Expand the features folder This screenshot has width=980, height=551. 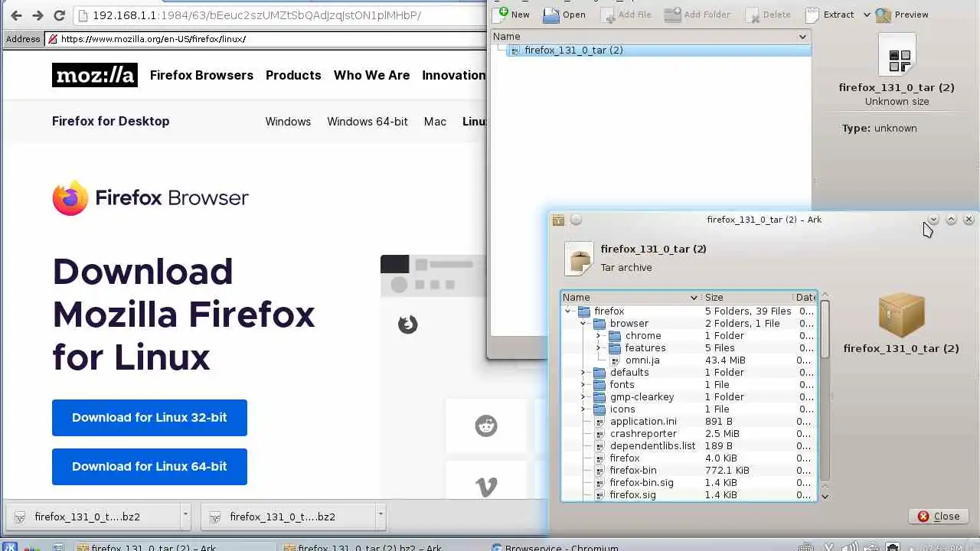599,347
